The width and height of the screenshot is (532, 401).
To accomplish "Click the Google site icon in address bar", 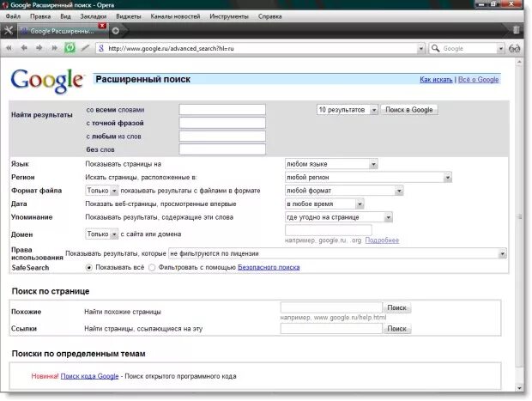I will pyautogui.click(x=101, y=48).
